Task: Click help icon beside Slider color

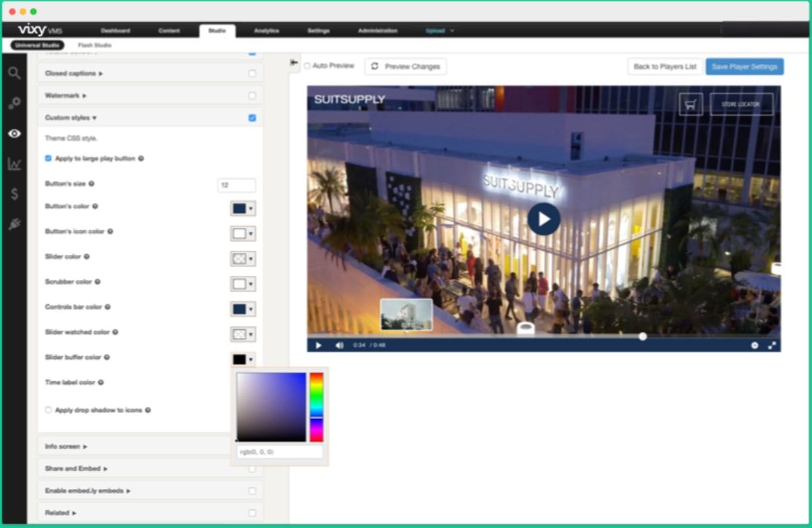Action: tap(87, 256)
